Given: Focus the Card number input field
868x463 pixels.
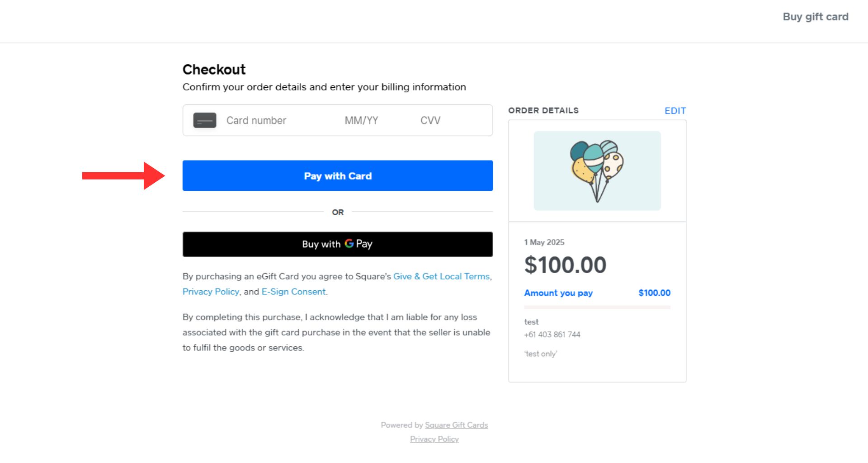Looking at the screenshot, I should [271, 120].
